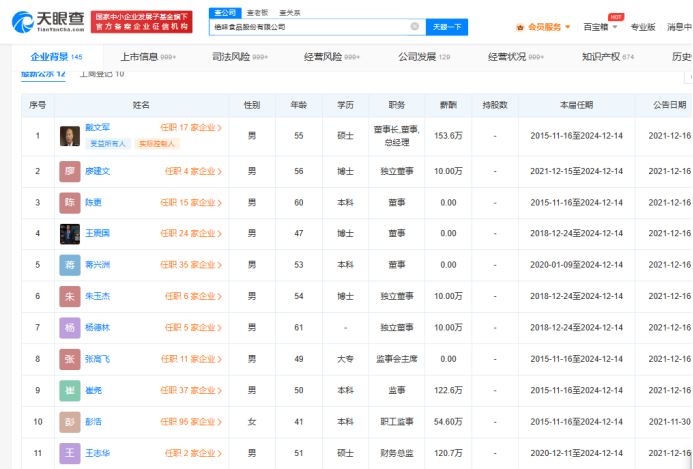693x469 pixels.
Task: Expand 任职 17 家企业 for 戴文军
Action: coord(191,129)
